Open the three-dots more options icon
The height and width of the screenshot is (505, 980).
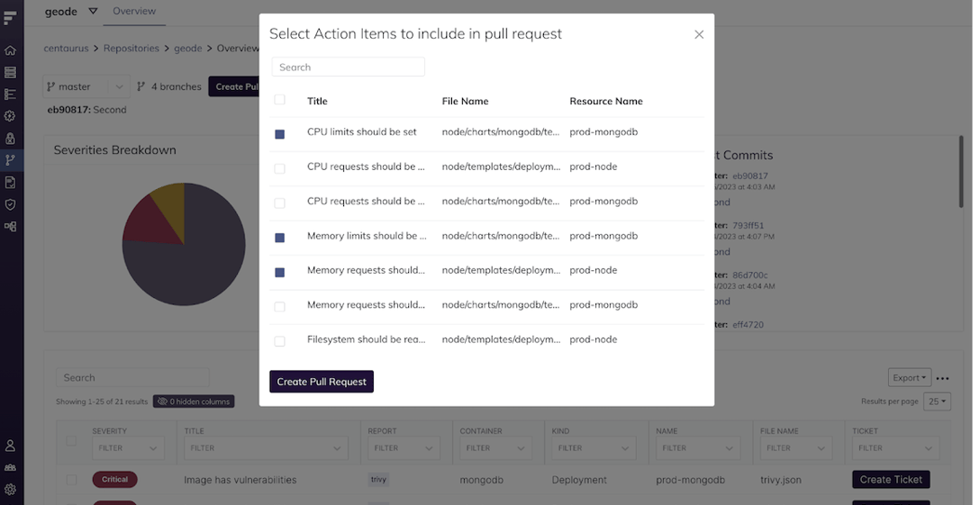point(942,378)
